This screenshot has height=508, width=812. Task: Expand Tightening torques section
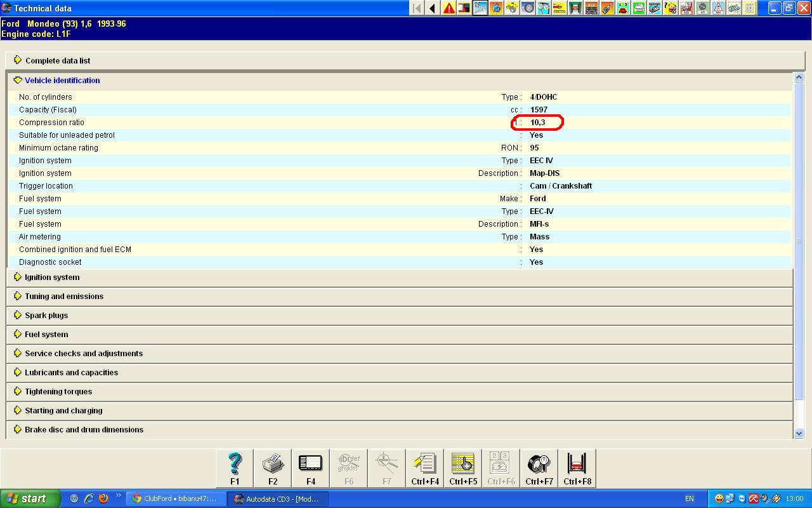click(58, 392)
